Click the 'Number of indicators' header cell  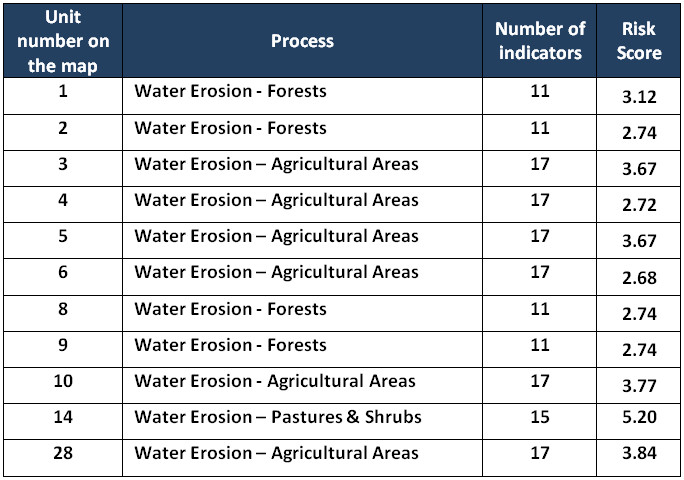pyautogui.click(x=539, y=41)
